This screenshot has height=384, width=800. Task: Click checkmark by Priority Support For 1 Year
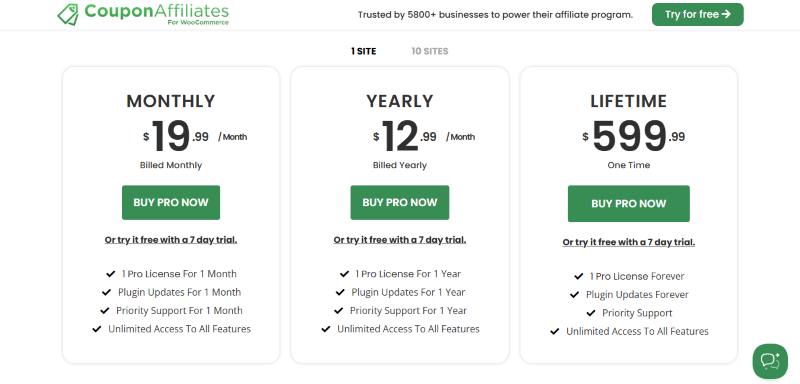(338, 311)
